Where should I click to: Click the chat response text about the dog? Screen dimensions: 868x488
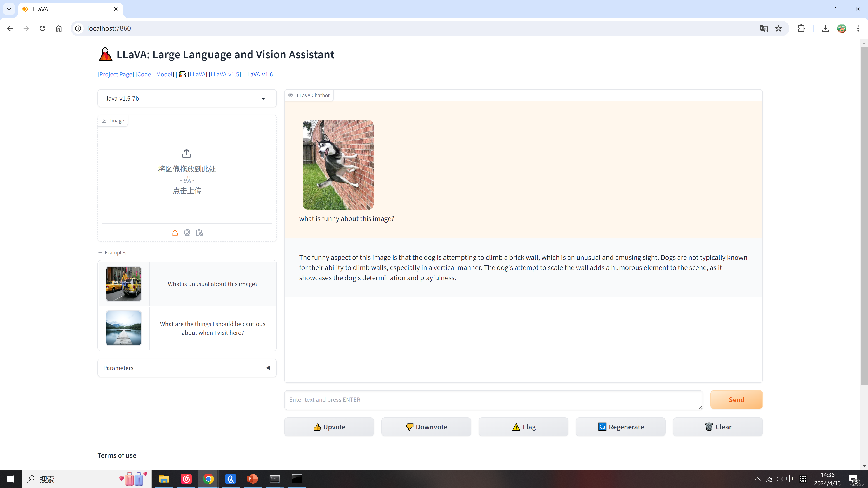click(523, 267)
